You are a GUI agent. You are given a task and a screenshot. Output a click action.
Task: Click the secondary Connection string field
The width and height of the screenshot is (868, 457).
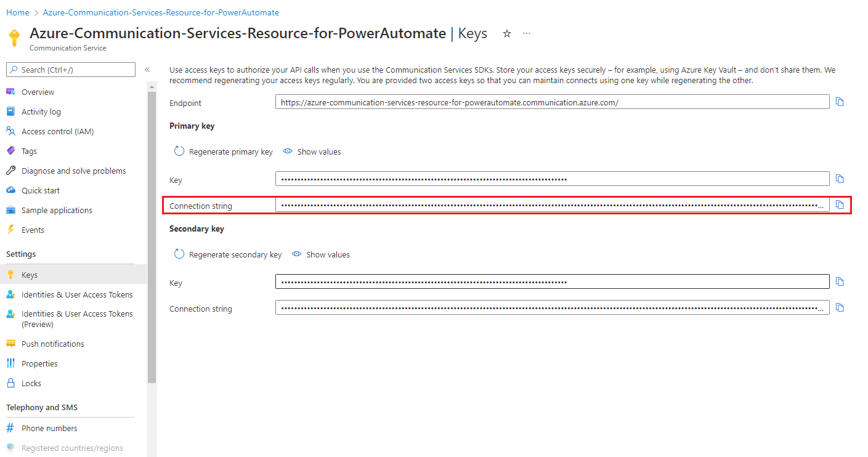tap(553, 308)
